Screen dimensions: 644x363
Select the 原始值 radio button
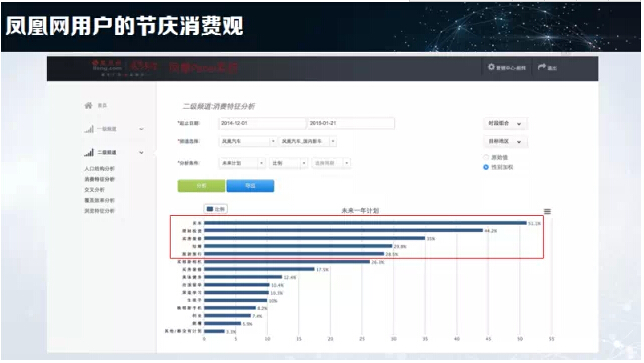[486, 157]
